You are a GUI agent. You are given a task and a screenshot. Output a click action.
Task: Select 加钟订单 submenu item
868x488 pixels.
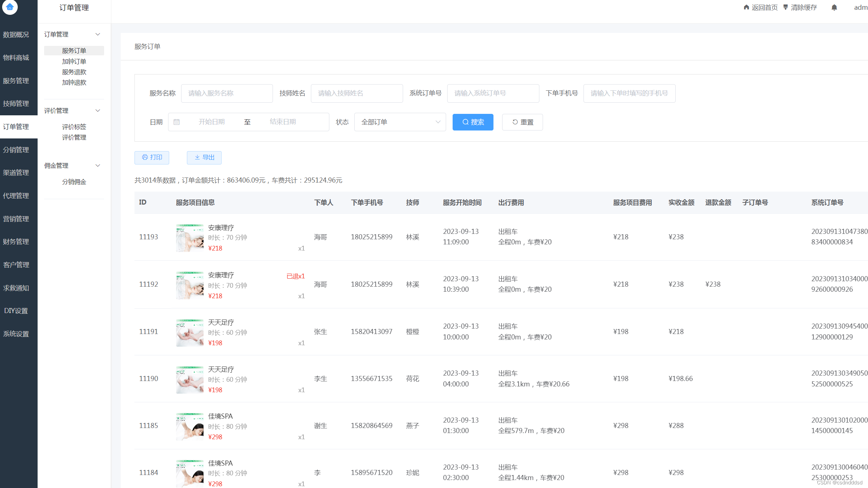pyautogui.click(x=74, y=61)
